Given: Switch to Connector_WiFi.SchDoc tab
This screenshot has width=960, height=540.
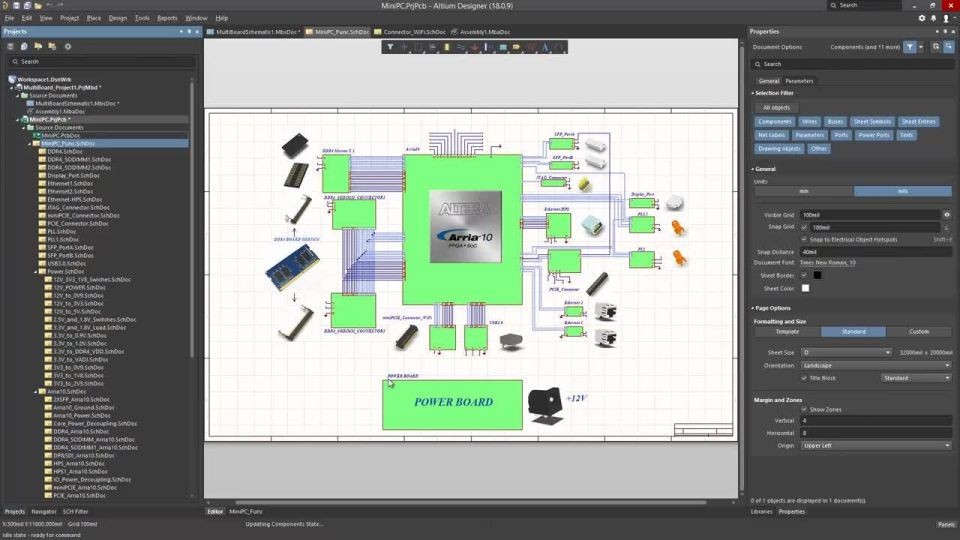Looking at the screenshot, I should pyautogui.click(x=410, y=32).
